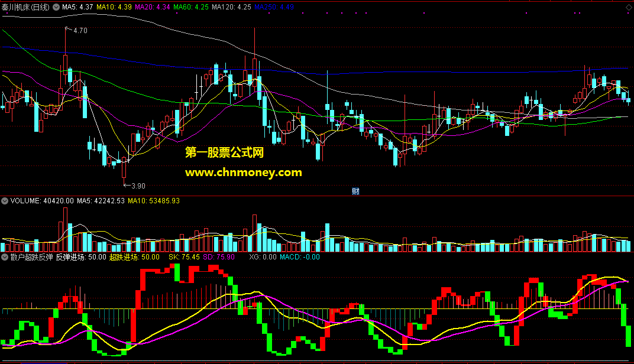Click the MA120: 4.25 label
Screen dimensions: 634x364
tap(232, 7)
